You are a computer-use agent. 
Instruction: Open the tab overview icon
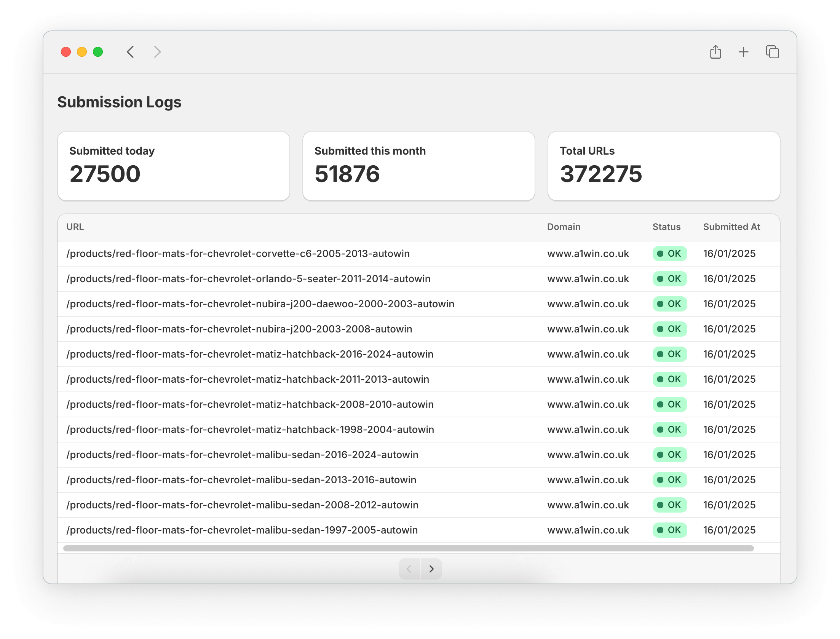pyautogui.click(x=772, y=52)
